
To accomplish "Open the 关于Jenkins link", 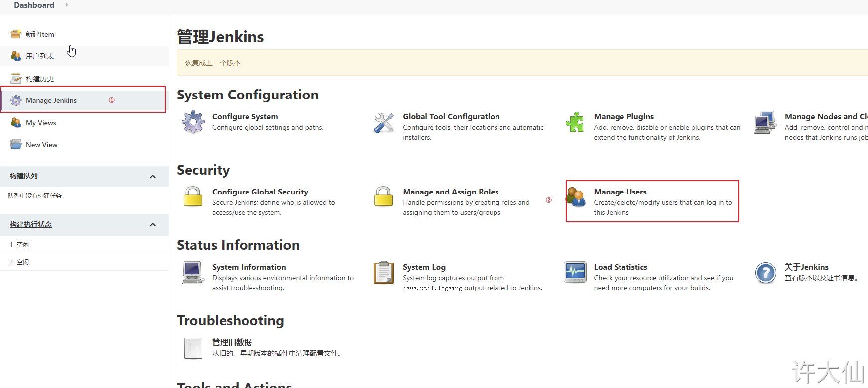I will tap(807, 267).
